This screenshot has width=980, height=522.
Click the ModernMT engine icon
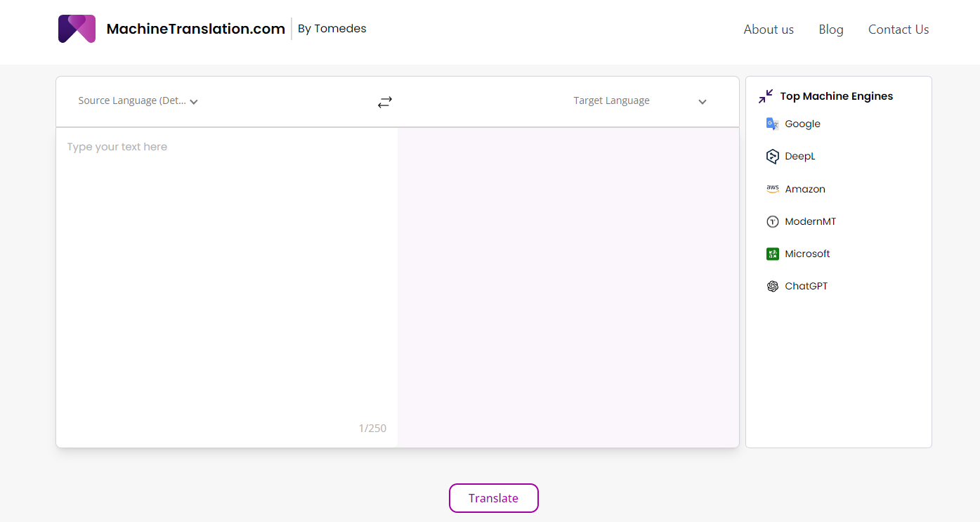click(772, 221)
